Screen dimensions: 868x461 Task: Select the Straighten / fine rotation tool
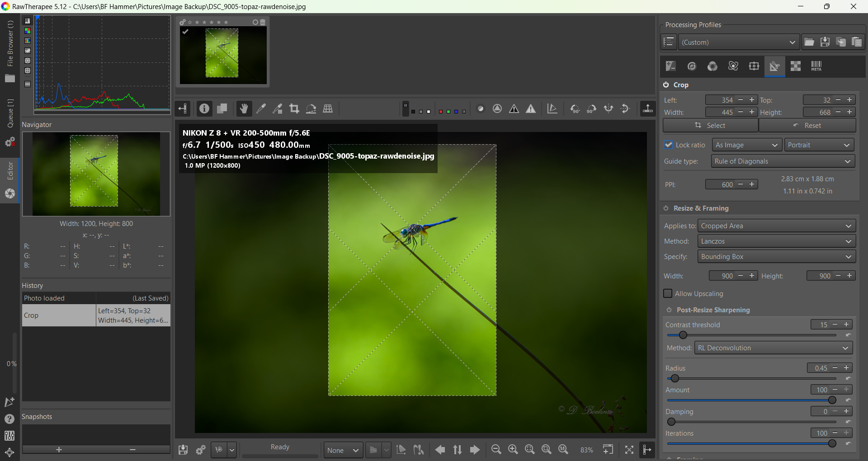pyautogui.click(x=311, y=108)
